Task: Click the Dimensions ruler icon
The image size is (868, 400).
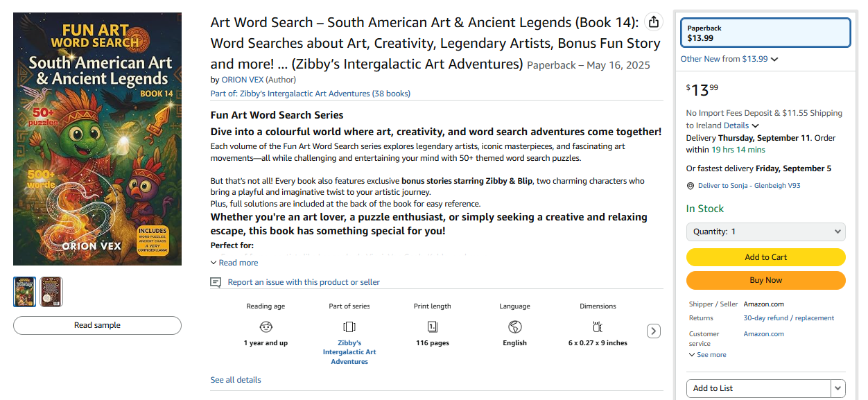Action: click(598, 327)
